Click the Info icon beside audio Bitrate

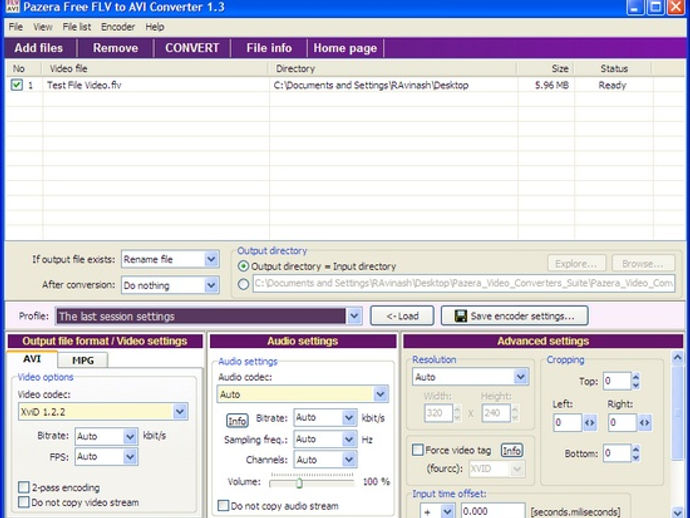pos(237,421)
